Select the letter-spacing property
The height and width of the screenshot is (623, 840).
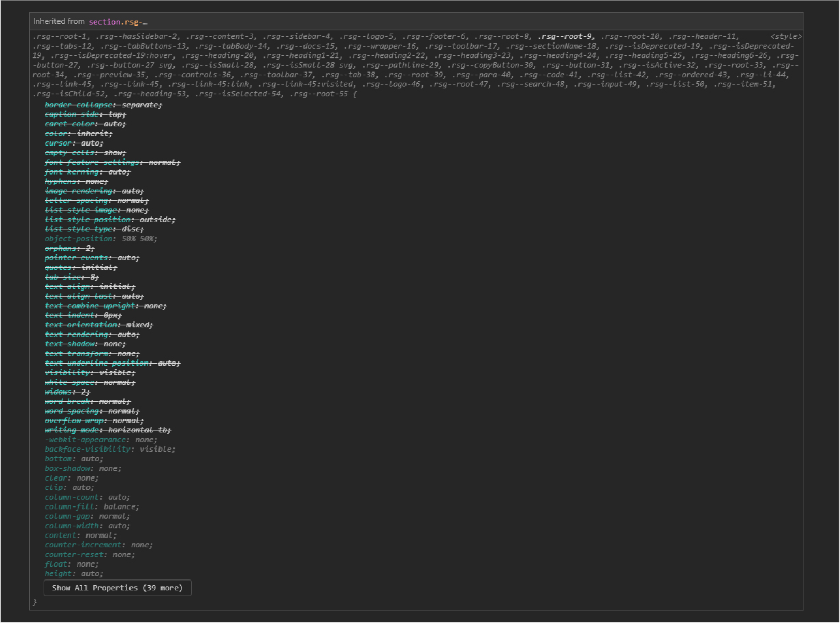76,200
